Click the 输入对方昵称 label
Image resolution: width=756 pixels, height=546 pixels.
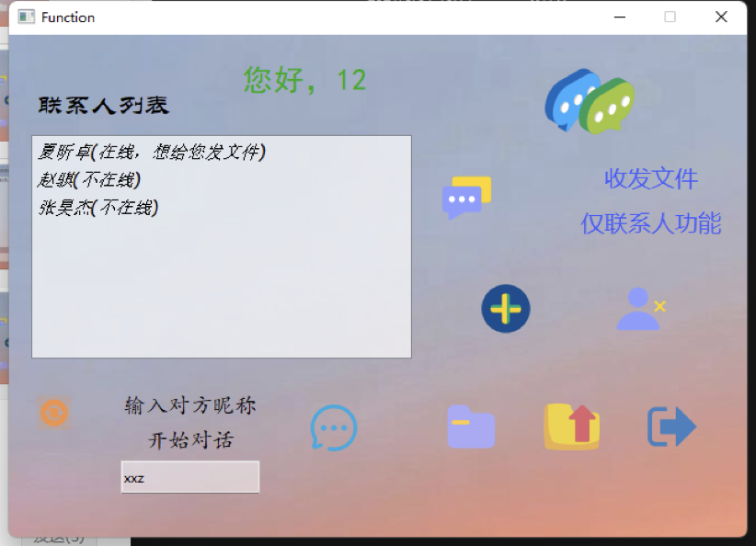tap(190, 405)
